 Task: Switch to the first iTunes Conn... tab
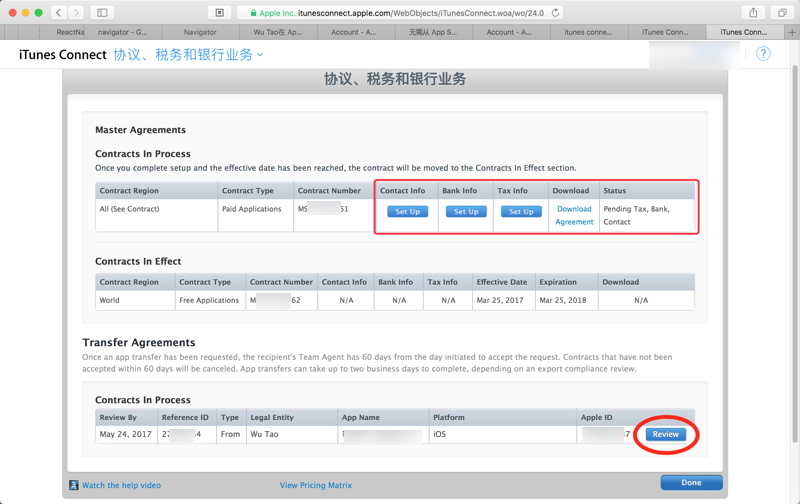pyautogui.click(x=666, y=32)
